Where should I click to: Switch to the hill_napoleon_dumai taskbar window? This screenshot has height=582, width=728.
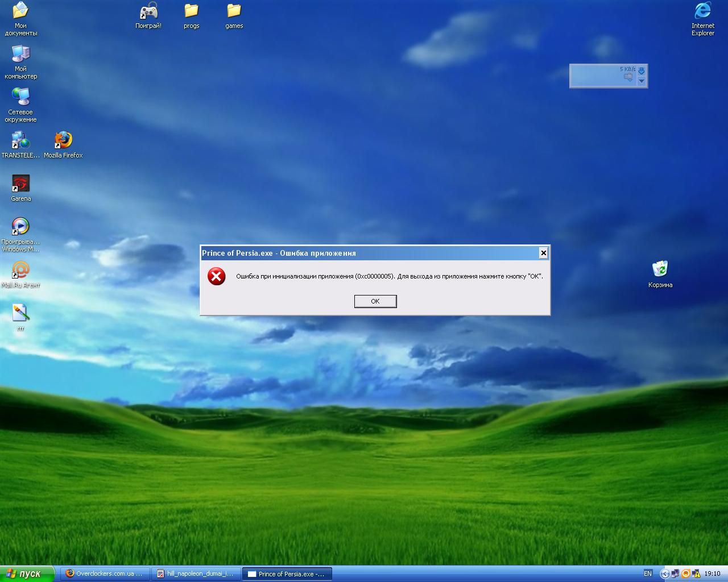coord(196,573)
